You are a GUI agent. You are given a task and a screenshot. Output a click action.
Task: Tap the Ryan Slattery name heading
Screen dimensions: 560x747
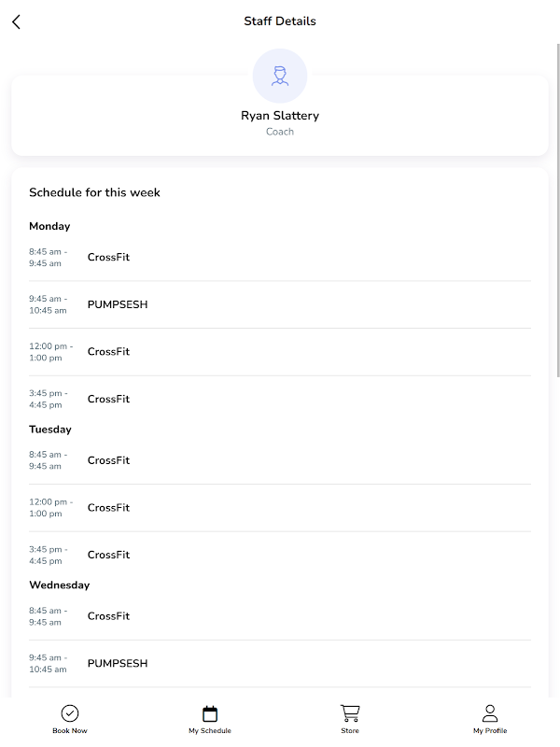(x=280, y=116)
